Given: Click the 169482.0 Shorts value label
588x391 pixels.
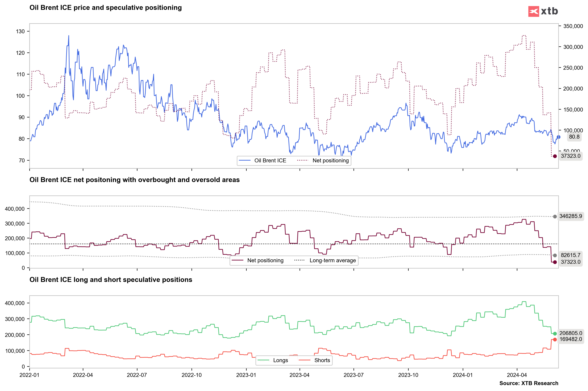Looking at the screenshot, I should tap(571, 339).
